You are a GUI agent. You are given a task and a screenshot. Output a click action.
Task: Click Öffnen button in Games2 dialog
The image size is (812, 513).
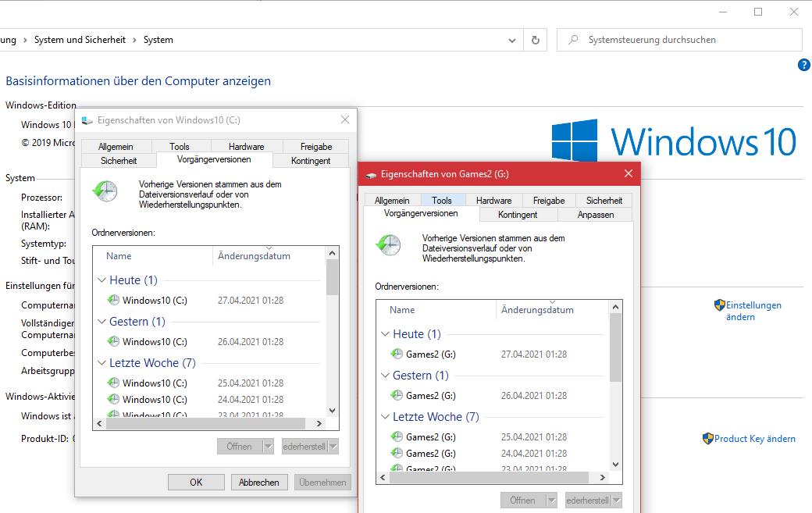click(x=522, y=500)
